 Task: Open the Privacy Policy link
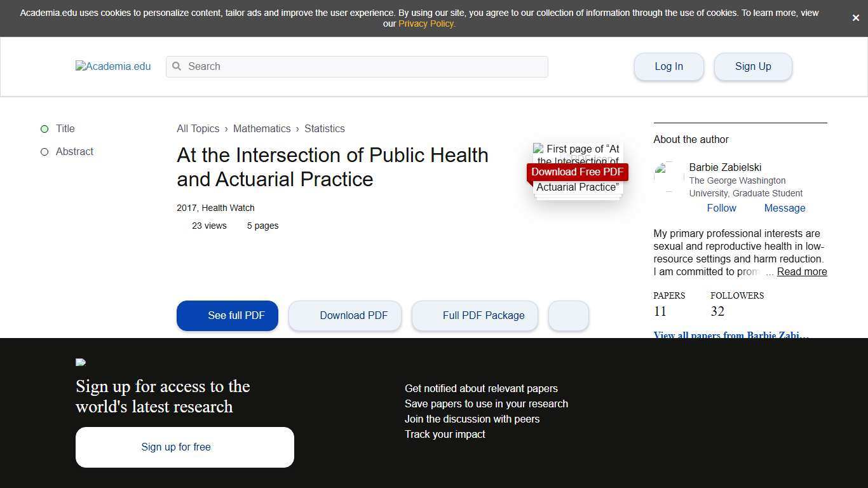(426, 24)
